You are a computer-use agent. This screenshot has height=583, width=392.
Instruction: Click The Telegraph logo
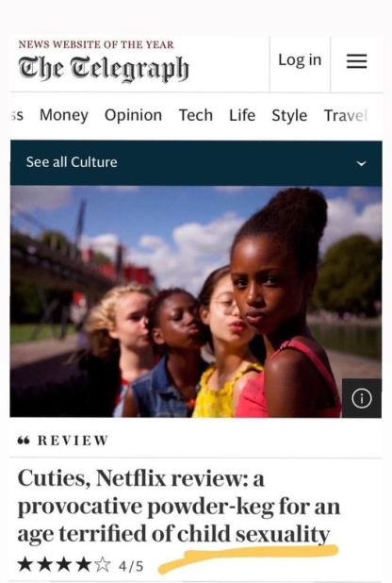pos(104,69)
